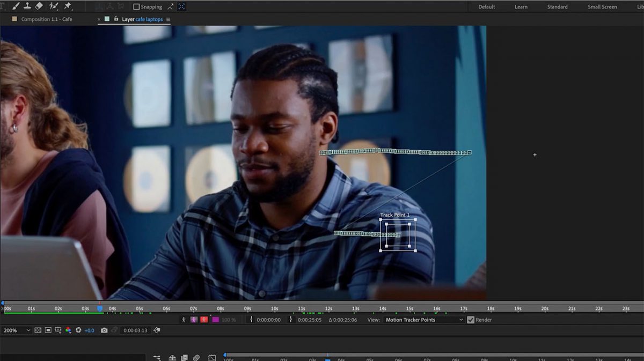This screenshot has width=644, height=361.
Task: Select the Eraser tool
Action: [x=39, y=6]
